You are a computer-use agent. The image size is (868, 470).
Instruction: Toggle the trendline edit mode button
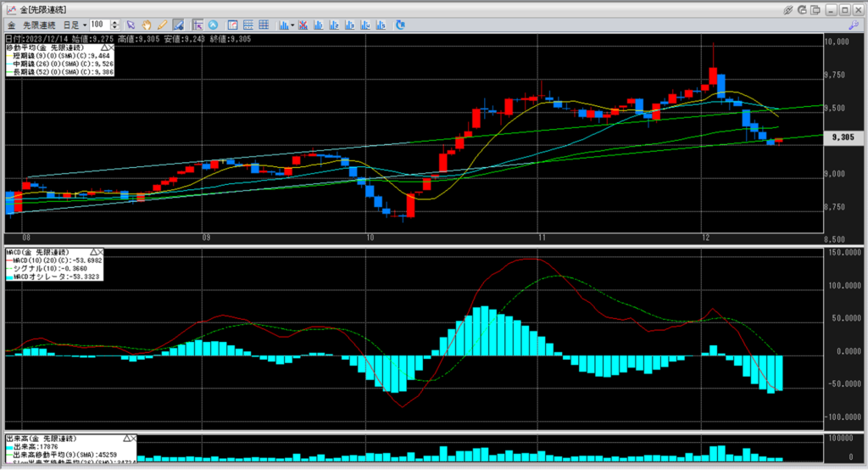178,25
